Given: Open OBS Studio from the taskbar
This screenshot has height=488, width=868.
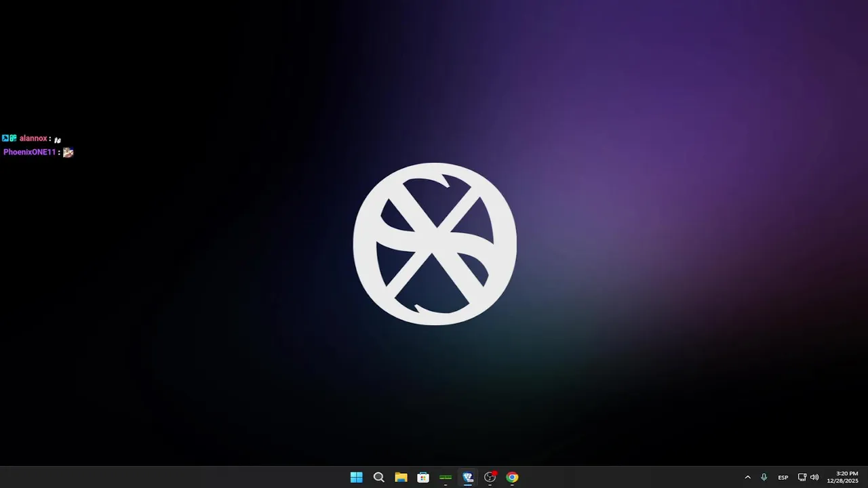Looking at the screenshot, I should pyautogui.click(x=490, y=477).
